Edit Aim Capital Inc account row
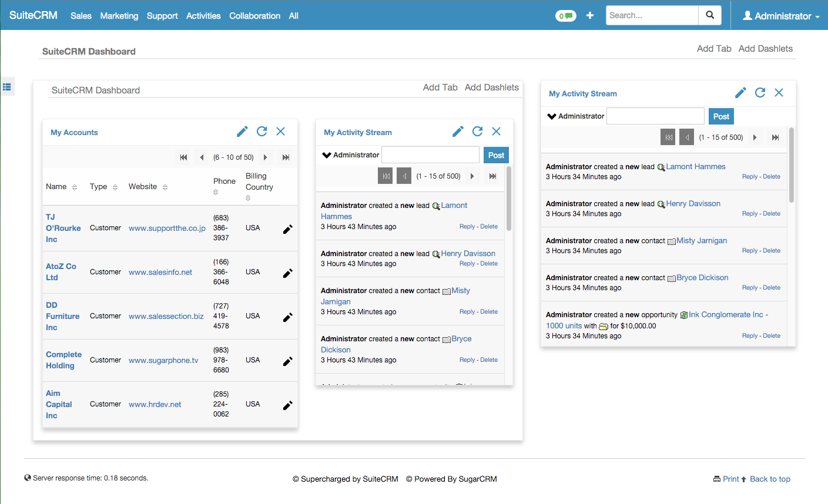The height and width of the screenshot is (504, 828). (x=287, y=405)
